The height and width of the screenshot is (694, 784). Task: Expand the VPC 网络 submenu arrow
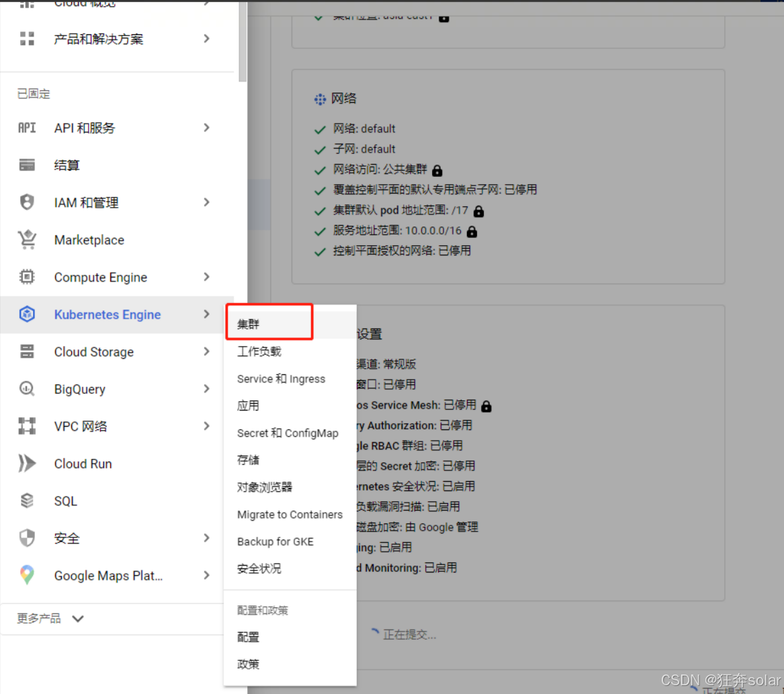point(207,426)
